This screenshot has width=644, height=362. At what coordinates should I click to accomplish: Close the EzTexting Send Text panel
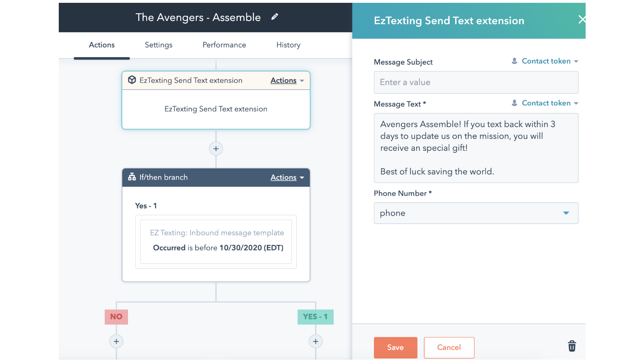coord(582,19)
